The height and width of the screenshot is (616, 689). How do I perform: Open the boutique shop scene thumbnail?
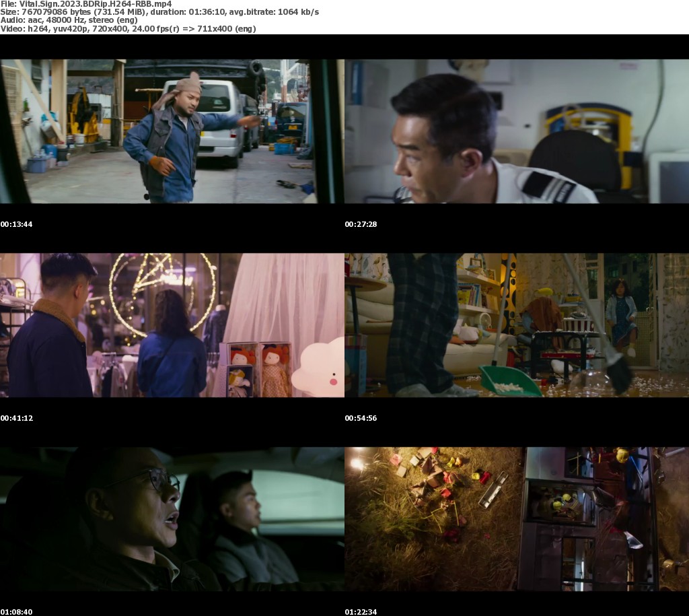(x=172, y=325)
